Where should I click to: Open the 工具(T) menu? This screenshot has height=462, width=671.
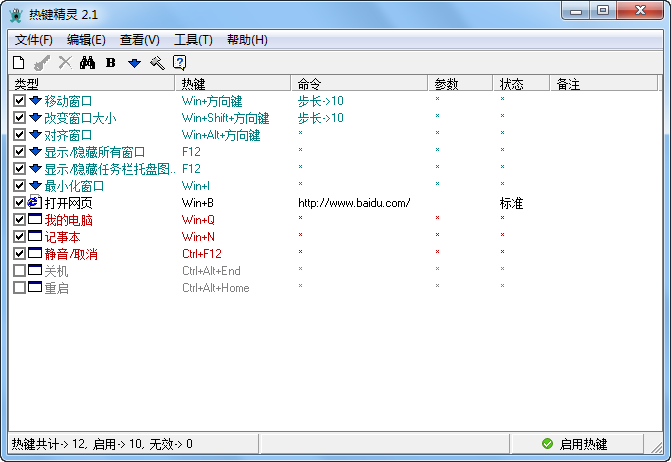(x=193, y=40)
